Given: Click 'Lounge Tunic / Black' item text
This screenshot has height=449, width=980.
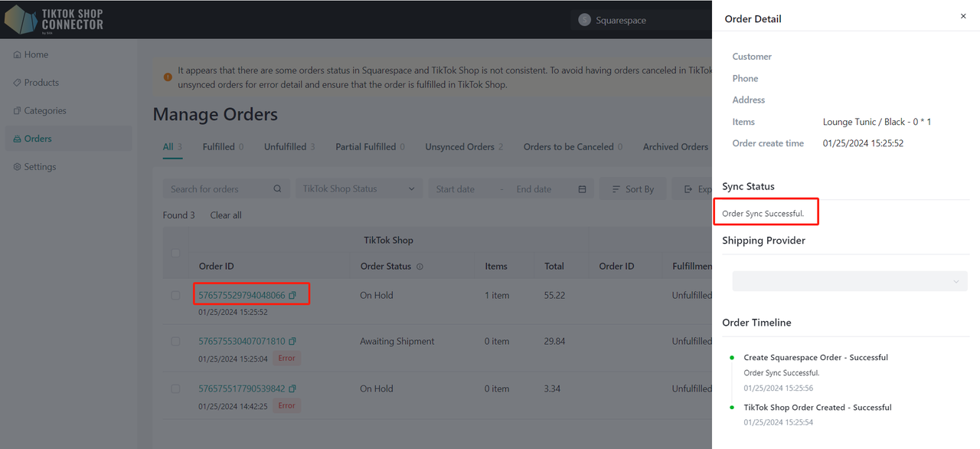Looking at the screenshot, I should [x=864, y=122].
